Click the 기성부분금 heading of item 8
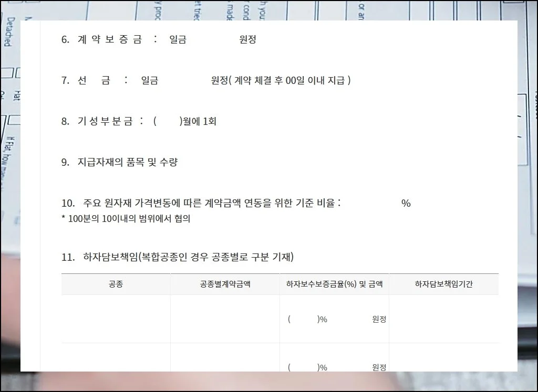538x392 pixels. click(105, 121)
